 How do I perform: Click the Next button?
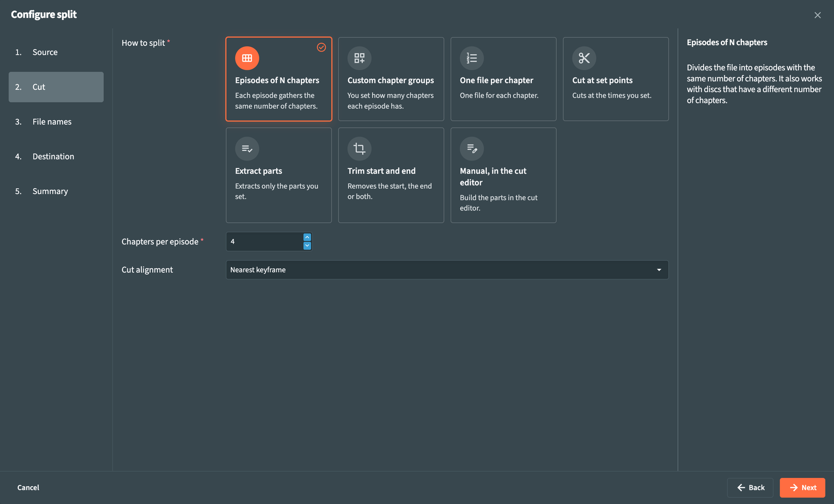[802, 488]
